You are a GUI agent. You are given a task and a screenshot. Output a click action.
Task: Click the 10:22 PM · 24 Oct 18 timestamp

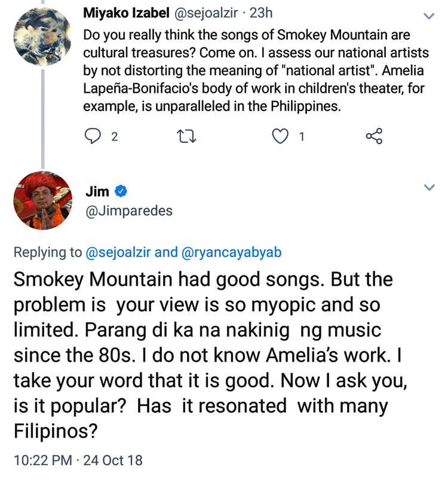78,460
